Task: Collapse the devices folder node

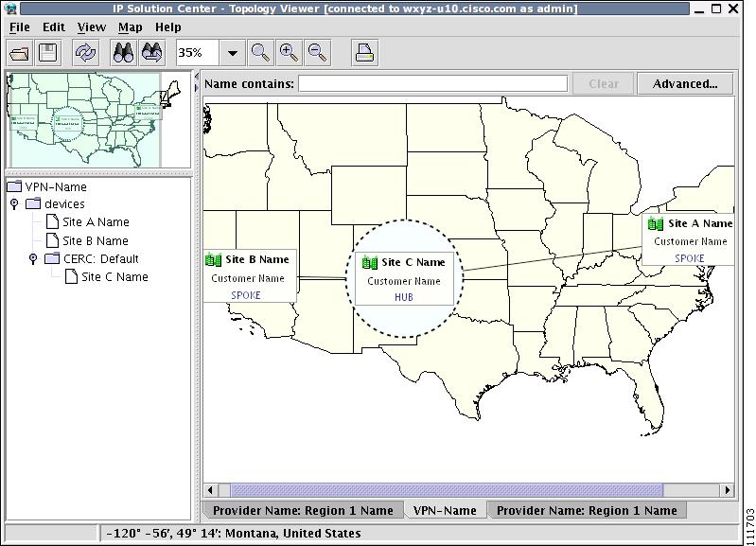Action: (14, 204)
